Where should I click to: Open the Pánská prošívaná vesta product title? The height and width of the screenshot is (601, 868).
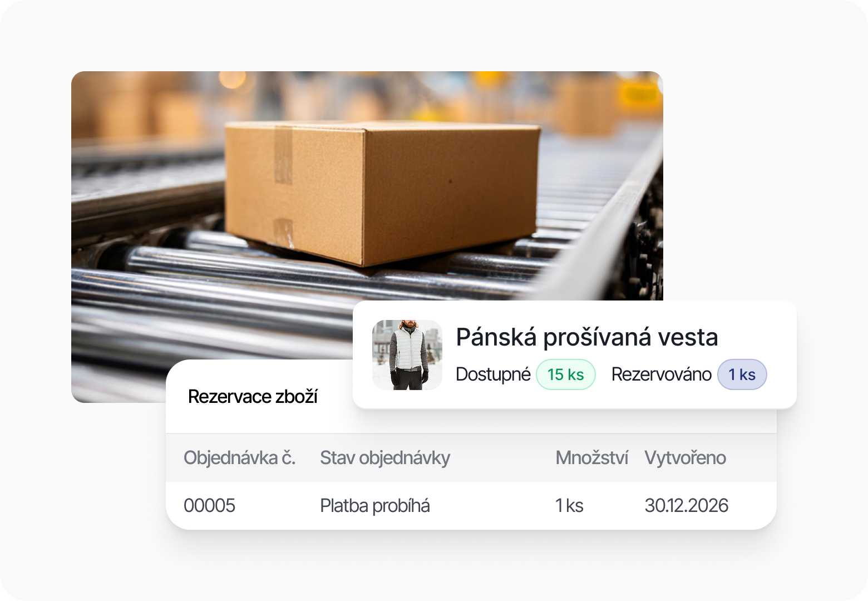587,337
